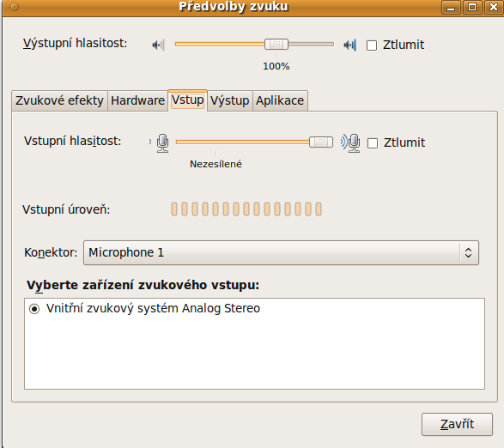504x448 pixels.
Task: Open the Výstup tab
Action: (230, 100)
